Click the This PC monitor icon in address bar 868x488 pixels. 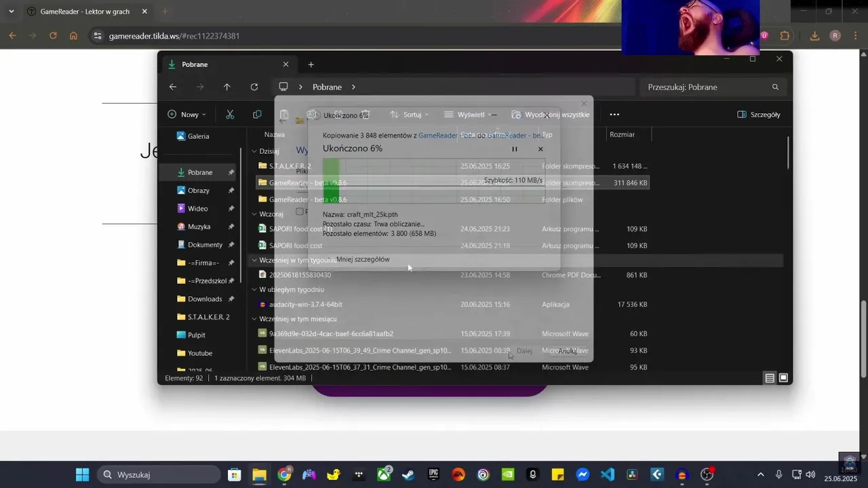point(283,87)
